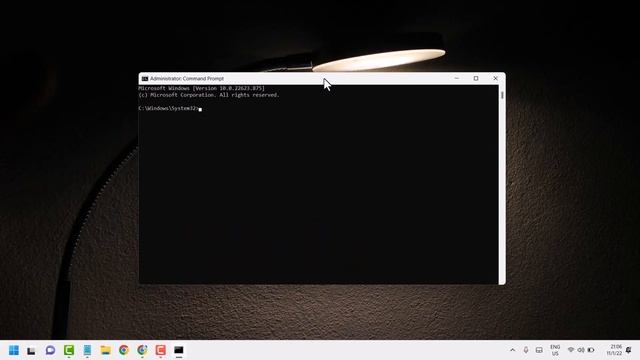Check the battery status tray icon
Image resolution: width=640 pixels, height=360 pixels.
tap(591, 350)
